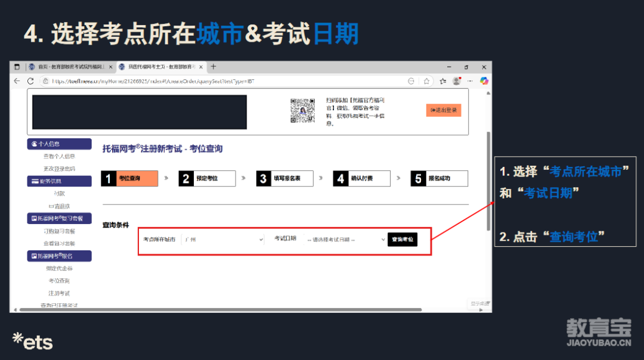Open the 个人信息 sidebar section

point(59,144)
